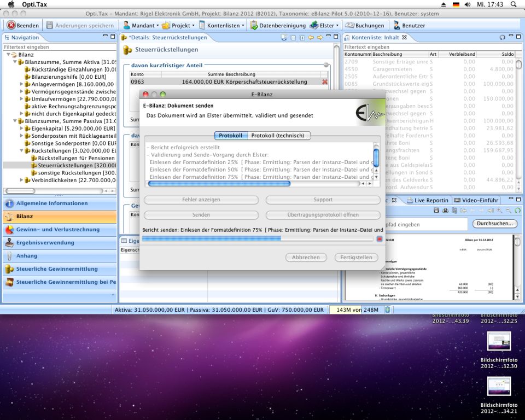Click the report sending progress bar
The width and height of the screenshot is (525, 420).
pyautogui.click(x=258, y=239)
